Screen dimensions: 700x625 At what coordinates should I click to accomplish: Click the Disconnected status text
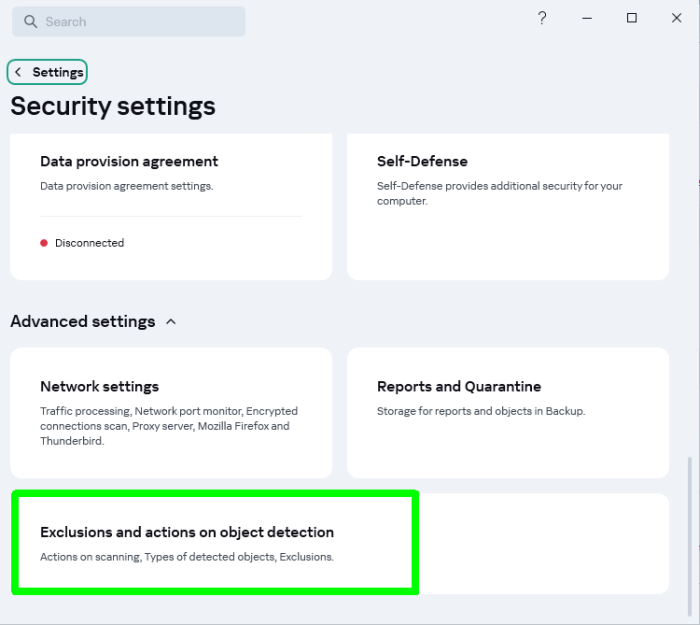pos(90,243)
